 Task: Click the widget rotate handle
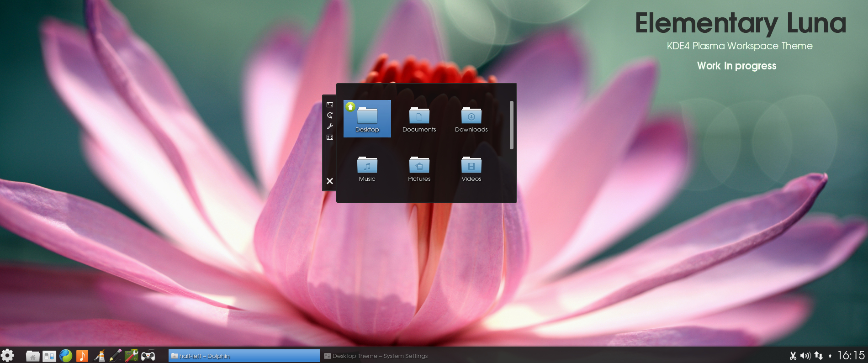330,115
